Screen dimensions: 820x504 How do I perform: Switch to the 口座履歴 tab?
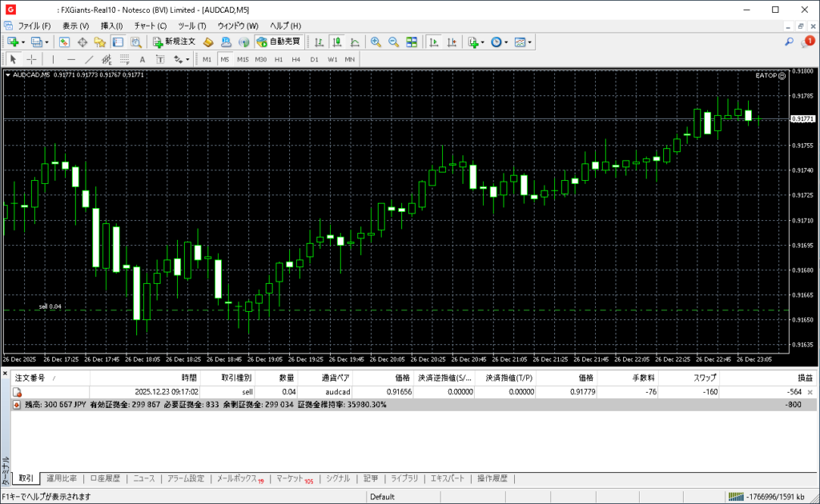(105, 478)
